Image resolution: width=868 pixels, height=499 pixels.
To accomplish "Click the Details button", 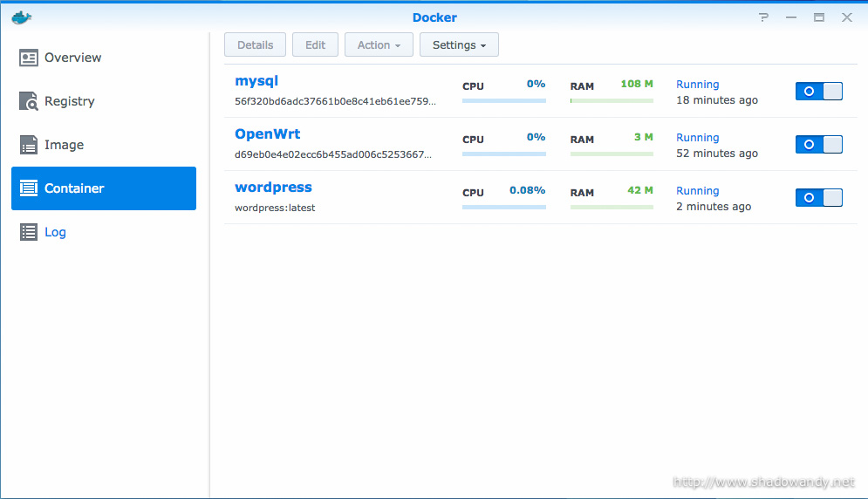I will click(x=256, y=44).
